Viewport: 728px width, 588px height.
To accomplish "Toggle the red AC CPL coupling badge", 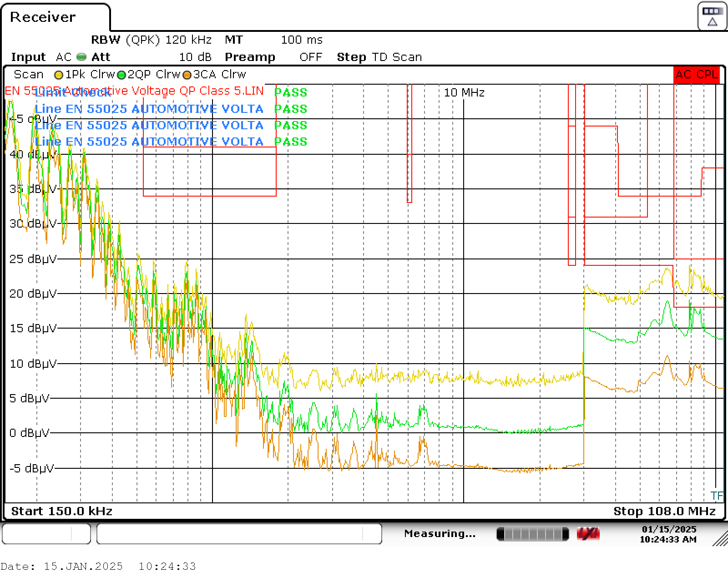I will pos(697,75).
